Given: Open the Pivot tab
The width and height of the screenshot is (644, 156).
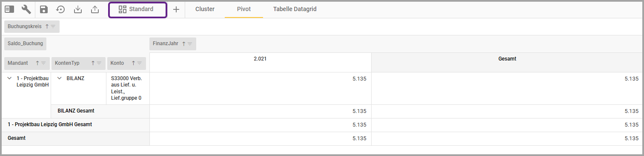Looking at the screenshot, I should 244,9.
